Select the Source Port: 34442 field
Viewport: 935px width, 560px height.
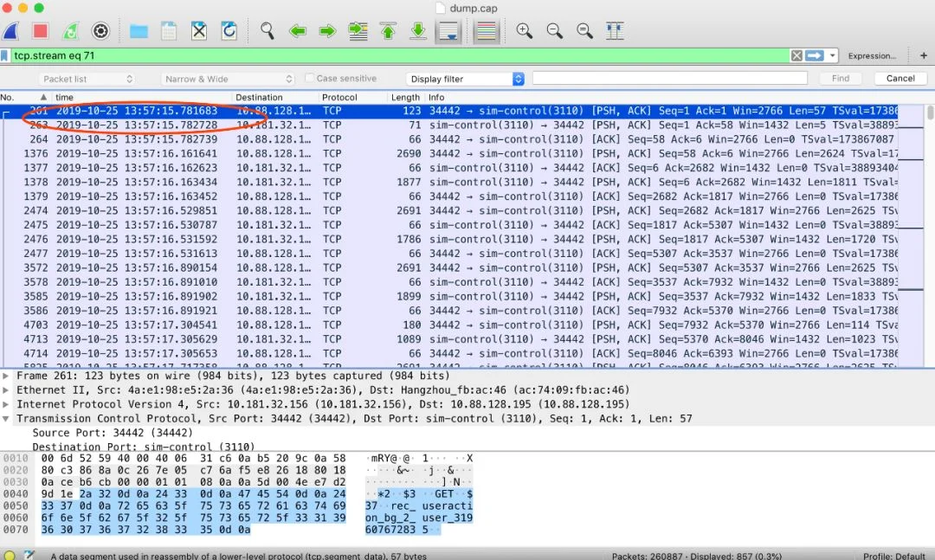[113, 433]
